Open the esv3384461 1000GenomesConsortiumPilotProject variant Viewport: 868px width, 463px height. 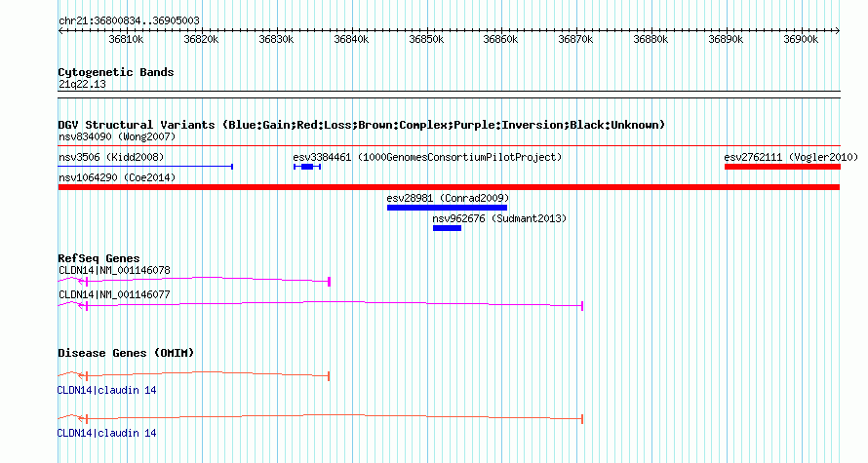(427, 157)
